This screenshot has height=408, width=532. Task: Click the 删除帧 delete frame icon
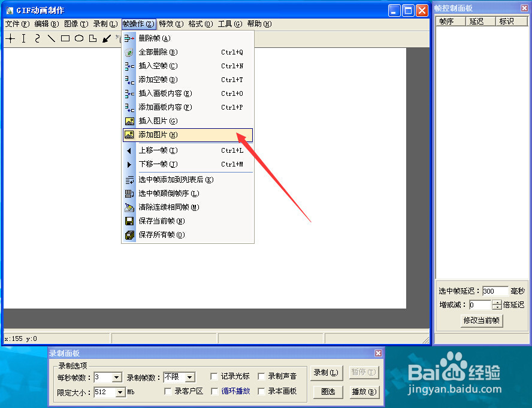pyautogui.click(x=129, y=38)
